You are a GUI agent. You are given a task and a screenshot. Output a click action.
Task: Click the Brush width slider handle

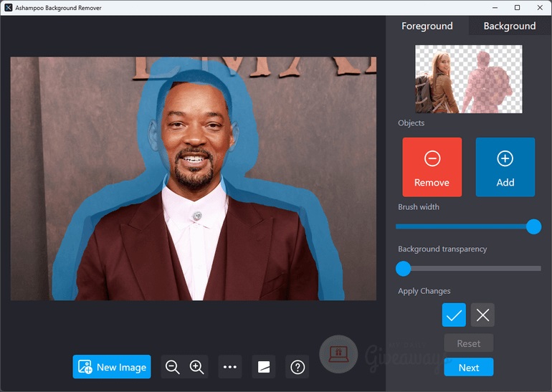(533, 226)
